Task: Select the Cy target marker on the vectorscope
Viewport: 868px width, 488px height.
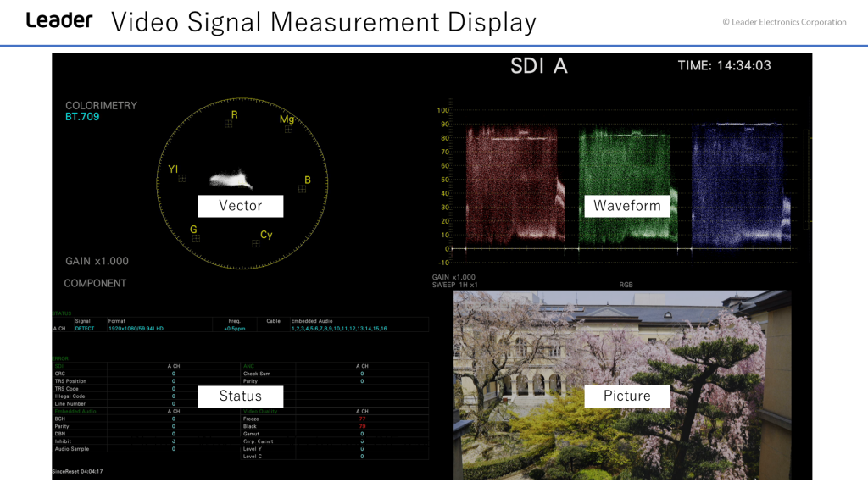Action: [257, 242]
